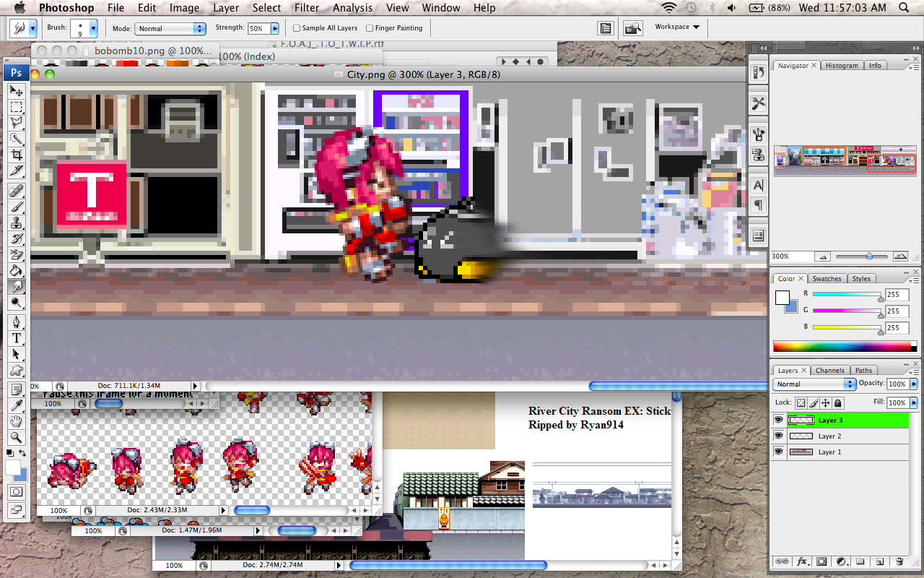924x578 pixels.
Task: Delete layer using the trash icon
Action: tap(899, 561)
